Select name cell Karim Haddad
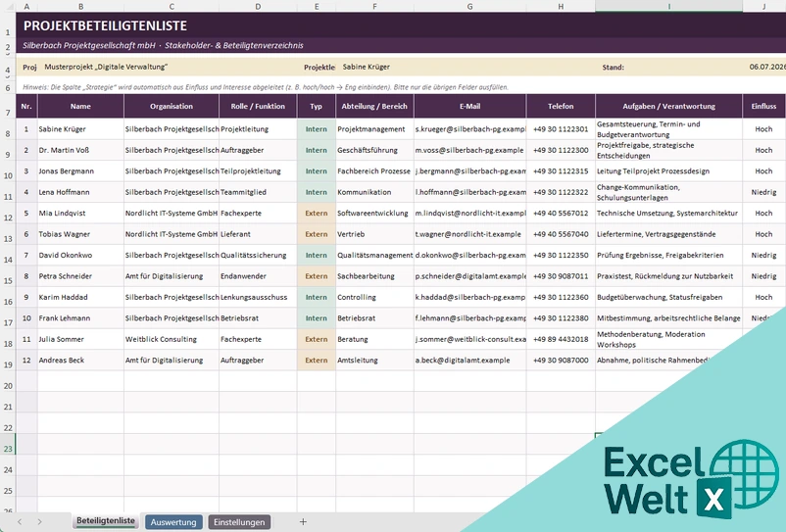The image size is (786, 532). pos(80,297)
